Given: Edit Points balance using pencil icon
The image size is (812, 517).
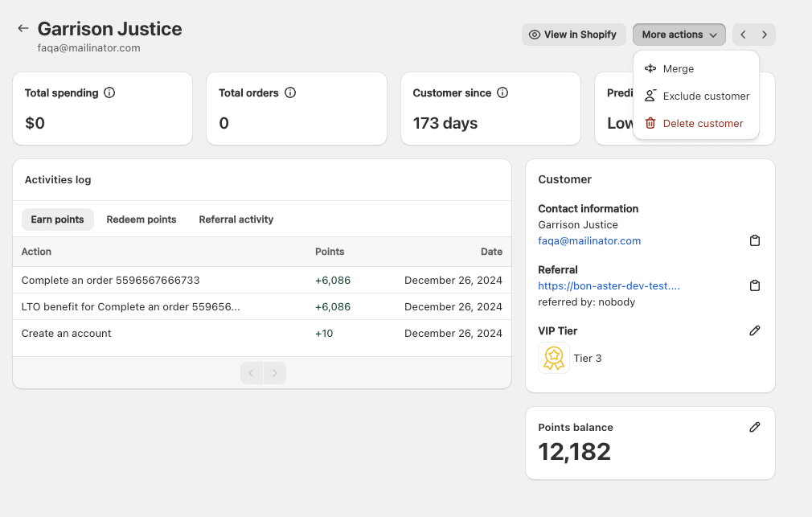Looking at the screenshot, I should (754, 427).
